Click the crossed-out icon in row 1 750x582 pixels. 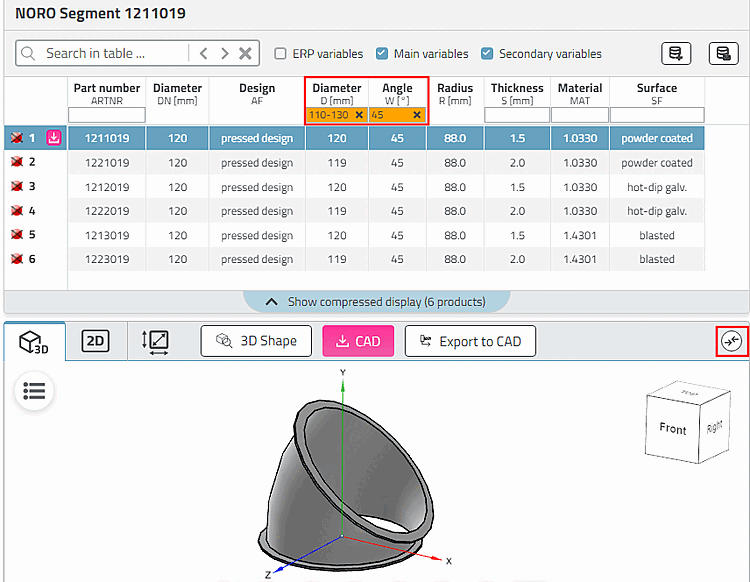(x=17, y=138)
